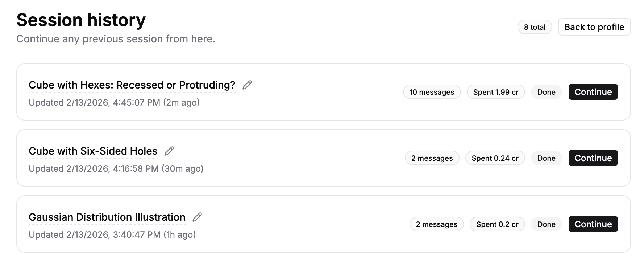This screenshot has width=644, height=257.
Task: Click the 8 total sessions badge
Action: [x=535, y=27]
